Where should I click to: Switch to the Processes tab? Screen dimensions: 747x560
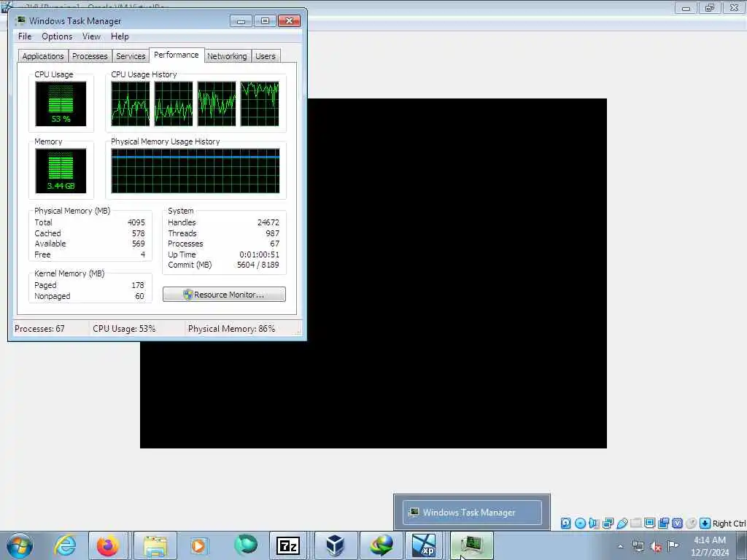coord(90,56)
